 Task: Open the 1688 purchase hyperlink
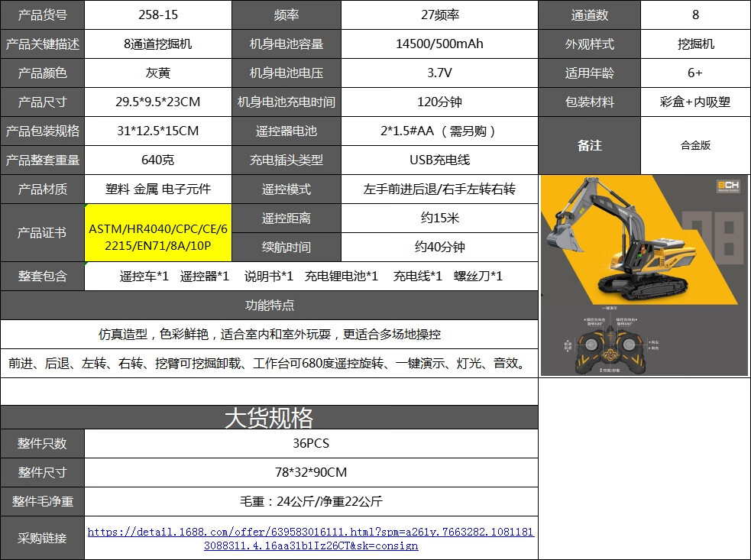coord(311,539)
